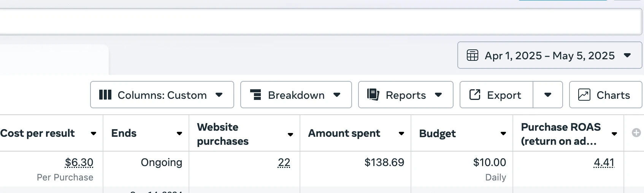Screen dimensions: 644x193
Task: Sort by the Amount spent column header
Action: (x=344, y=133)
